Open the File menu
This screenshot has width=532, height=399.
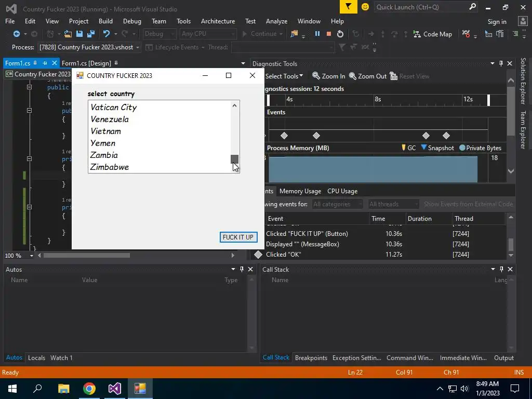[x=10, y=21]
